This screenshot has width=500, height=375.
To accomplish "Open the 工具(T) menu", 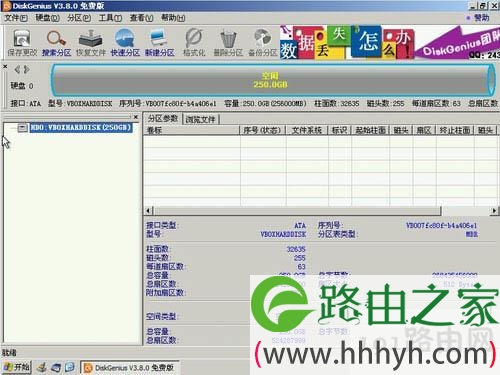I will tap(110, 18).
